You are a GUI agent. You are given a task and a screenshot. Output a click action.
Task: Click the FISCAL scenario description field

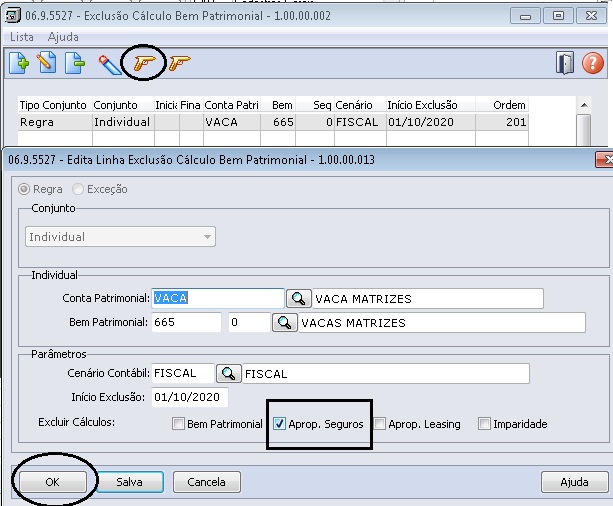[386, 373]
